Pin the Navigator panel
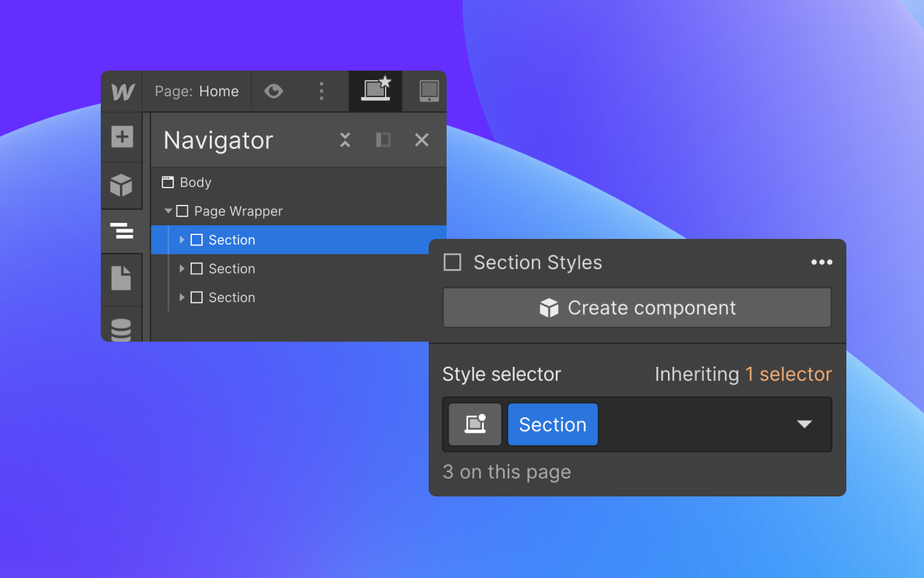This screenshot has height=578, width=924. click(383, 140)
